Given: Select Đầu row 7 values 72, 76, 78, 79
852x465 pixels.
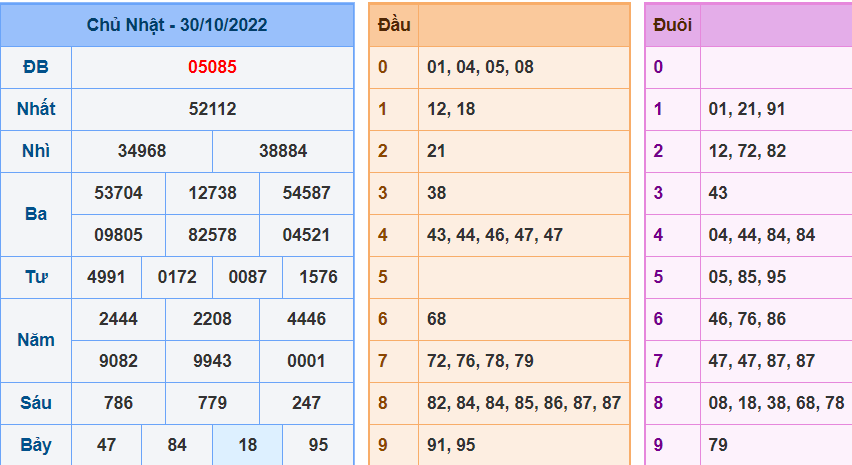Looking at the screenshot, I should (x=480, y=361).
